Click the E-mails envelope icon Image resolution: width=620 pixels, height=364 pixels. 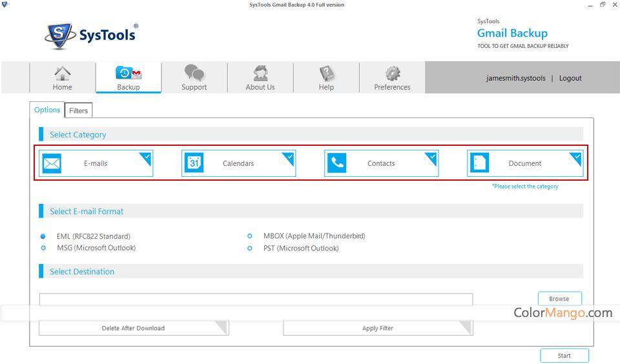[x=52, y=163]
